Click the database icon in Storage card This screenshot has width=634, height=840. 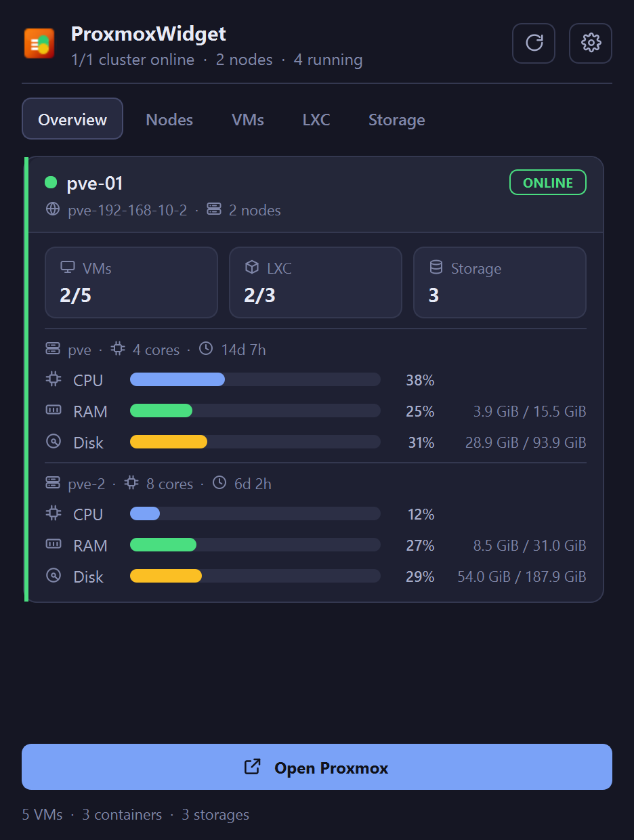coord(436,268)
